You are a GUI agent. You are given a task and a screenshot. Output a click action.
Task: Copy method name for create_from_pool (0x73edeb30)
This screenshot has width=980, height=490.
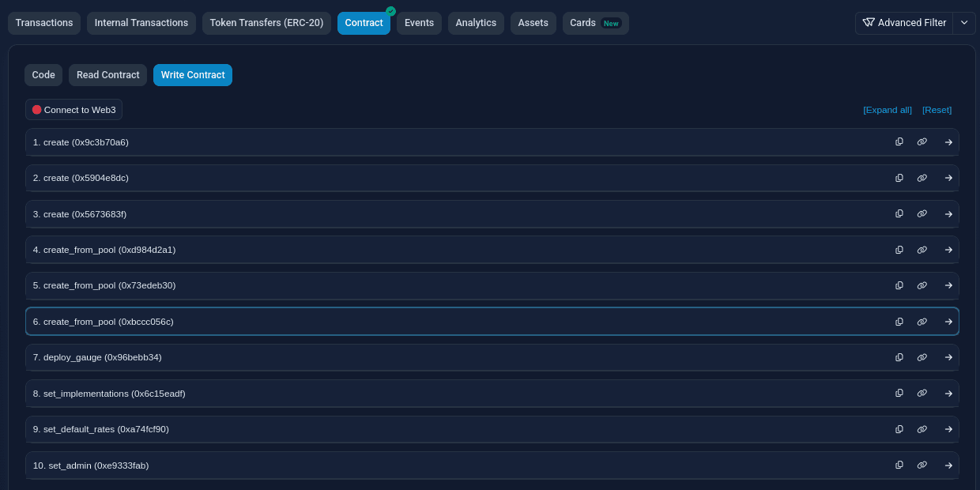tap(899, 285)
